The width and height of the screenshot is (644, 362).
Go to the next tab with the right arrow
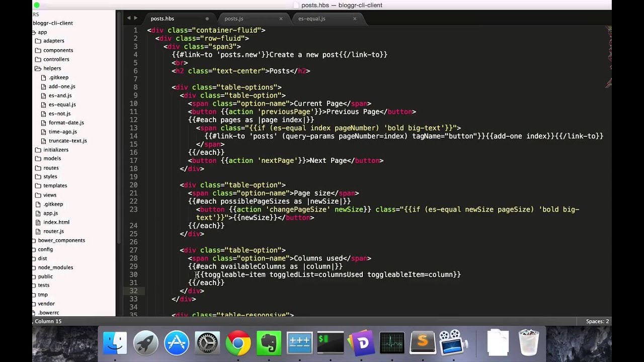point(135,18)
